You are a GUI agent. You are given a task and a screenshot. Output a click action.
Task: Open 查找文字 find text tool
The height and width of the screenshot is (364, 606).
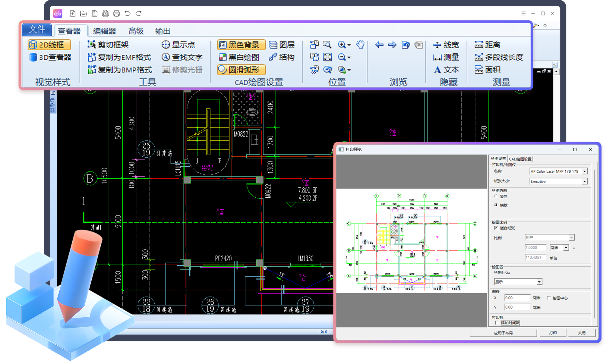pyautogui.click(x=182, y=57)
